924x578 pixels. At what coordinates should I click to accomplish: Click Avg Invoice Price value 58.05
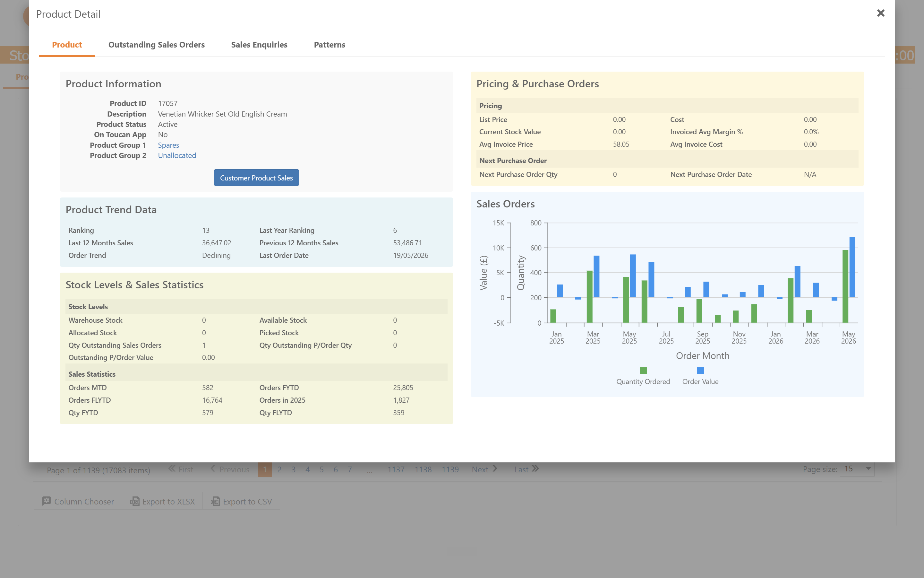point(621,144)
